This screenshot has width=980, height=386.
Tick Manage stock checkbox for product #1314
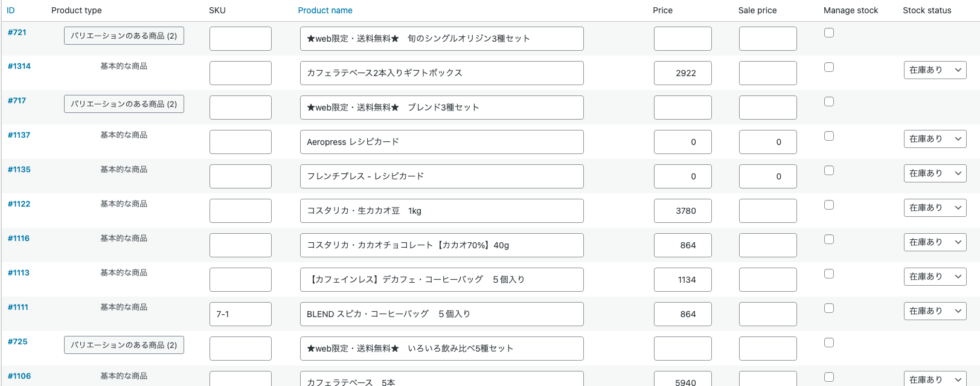[x=829, y=67]
